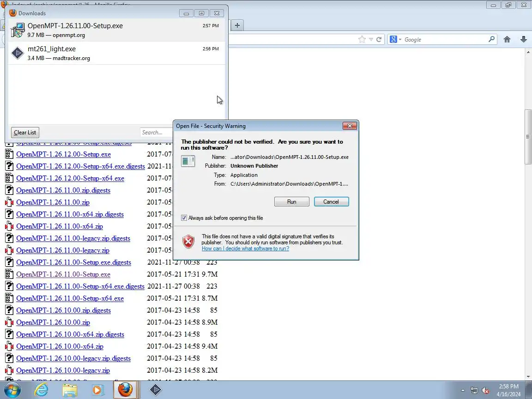Open 'How can I decide what software to run?' link
Screen dimensions: 532x399
[x=245, y=248]
